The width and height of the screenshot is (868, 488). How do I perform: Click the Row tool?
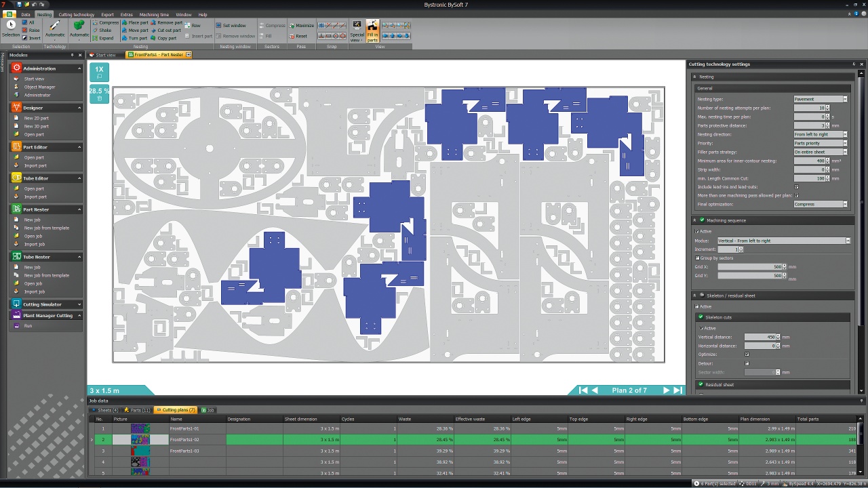click(x=193, y=25)
